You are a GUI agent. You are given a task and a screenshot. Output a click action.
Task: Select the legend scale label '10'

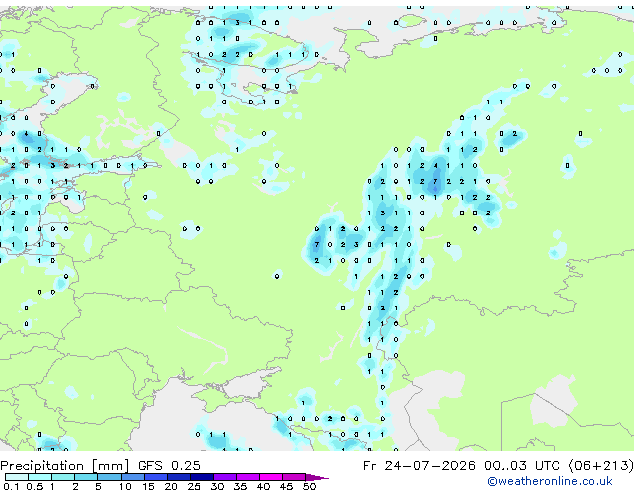click(x=125, y=486)
